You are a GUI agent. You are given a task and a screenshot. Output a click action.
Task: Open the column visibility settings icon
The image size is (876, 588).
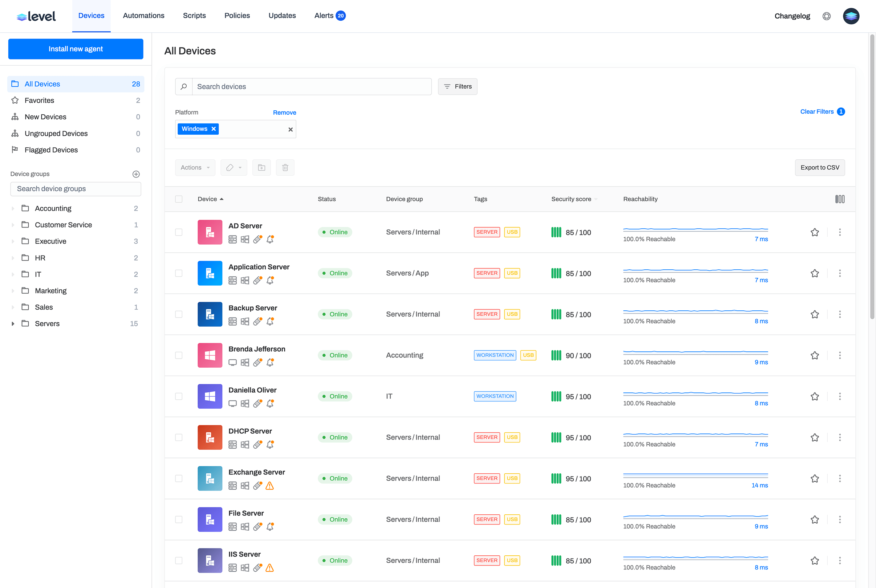[840, 199]
